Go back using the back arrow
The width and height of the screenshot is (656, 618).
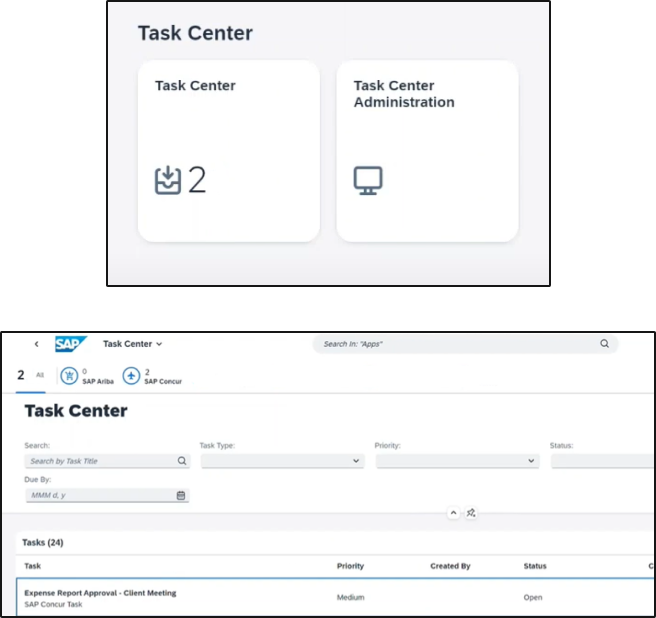(x=36, y=344)
